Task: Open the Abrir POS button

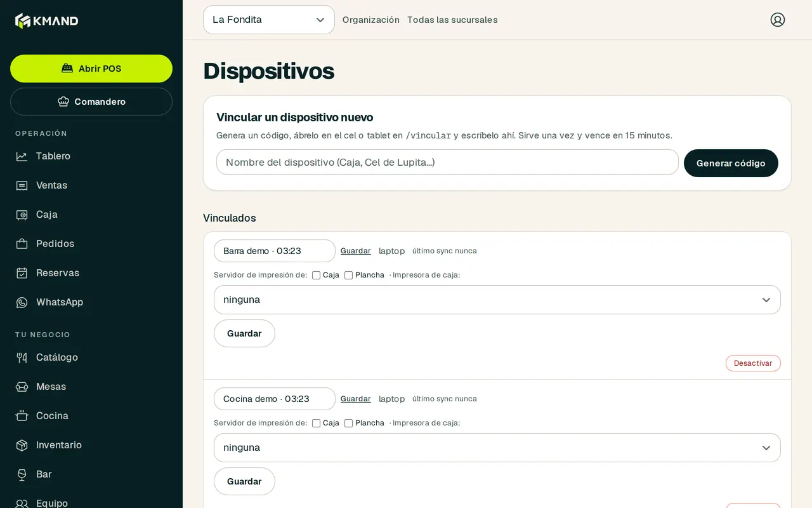Action: tap(91, 69)
